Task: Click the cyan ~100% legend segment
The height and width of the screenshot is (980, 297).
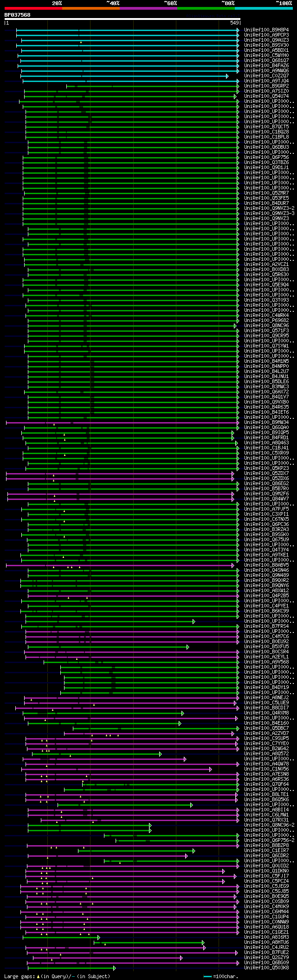Action: [264, 8]
